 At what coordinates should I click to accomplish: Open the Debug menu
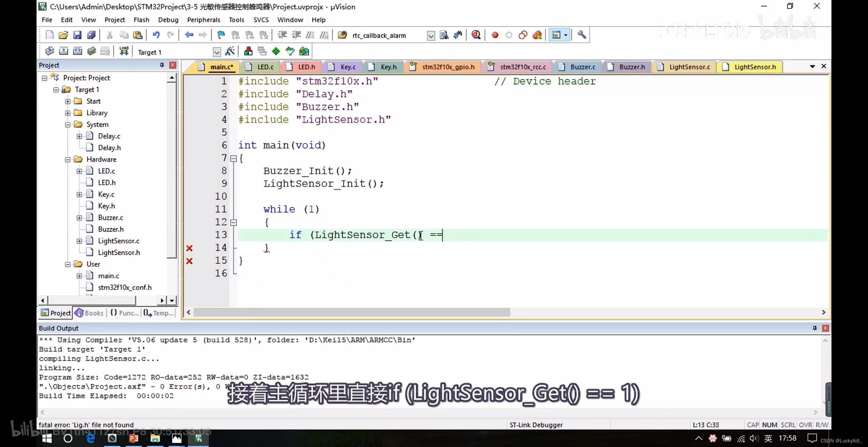(x=168, y=20)
